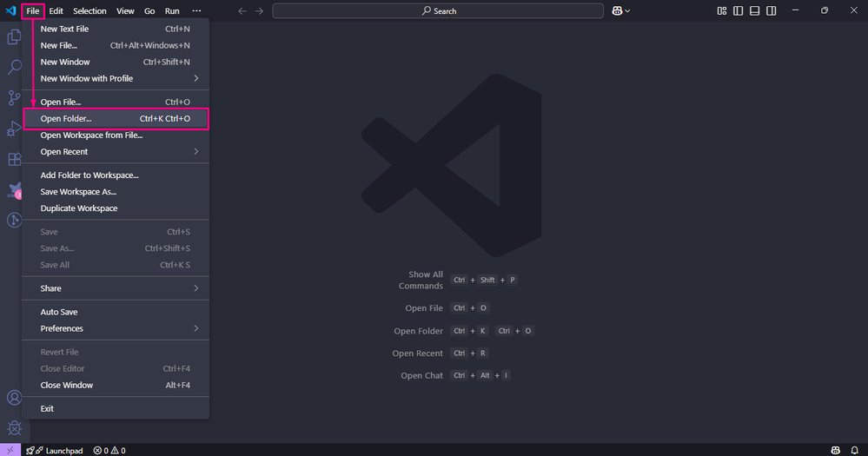868x456 pixels.
Task: Click the remote window indicator in status bar
Action: click(10, 450)
